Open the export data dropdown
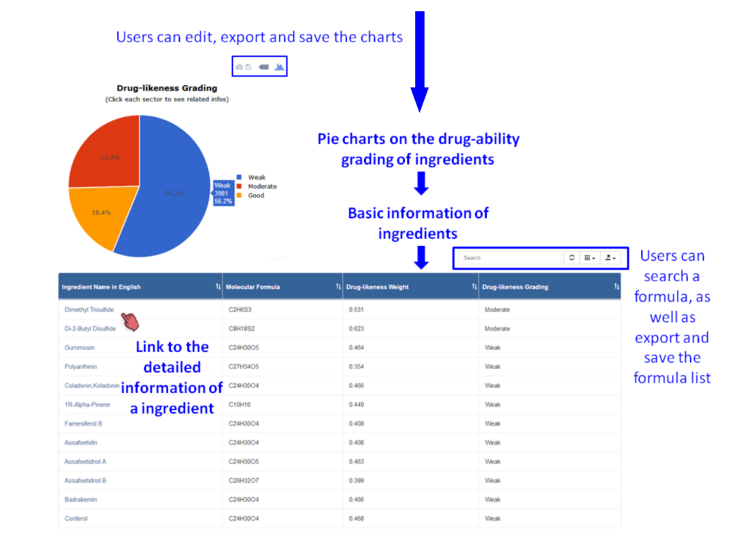Viewport: 756px width, 542px height. pos(610,258)
